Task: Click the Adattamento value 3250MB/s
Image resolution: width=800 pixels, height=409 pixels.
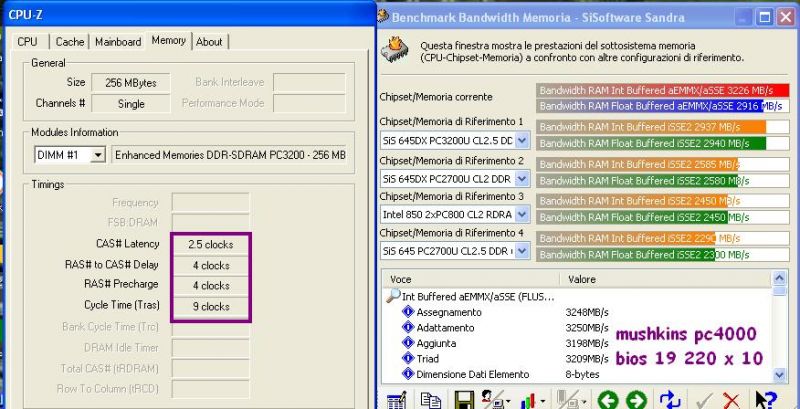Action: pyautogui.click(x=587, y=327)
